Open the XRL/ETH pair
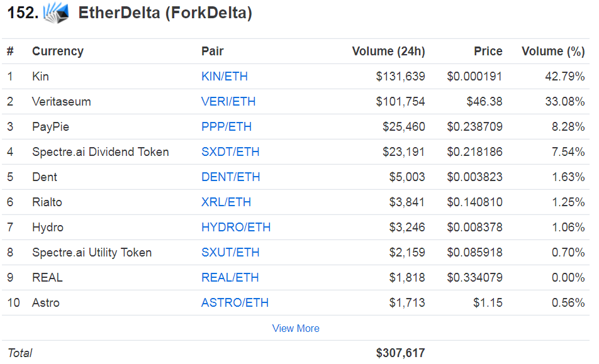 [226, 202]
